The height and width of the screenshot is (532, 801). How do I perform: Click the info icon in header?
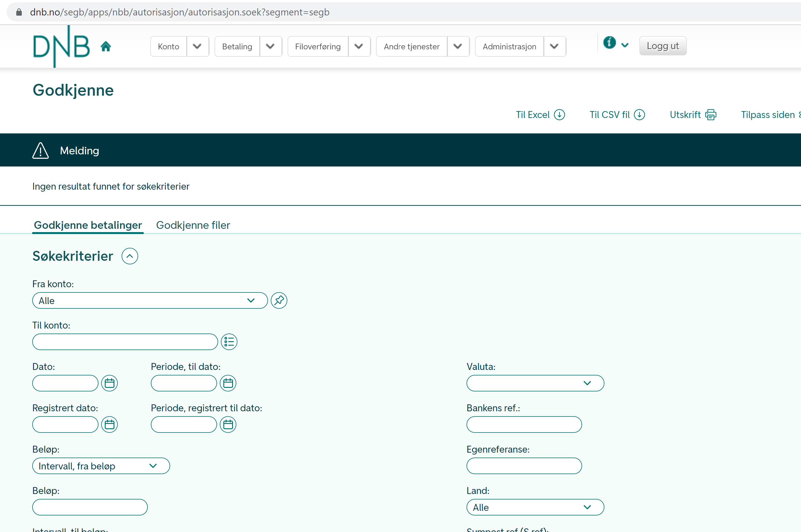point(609,43)
